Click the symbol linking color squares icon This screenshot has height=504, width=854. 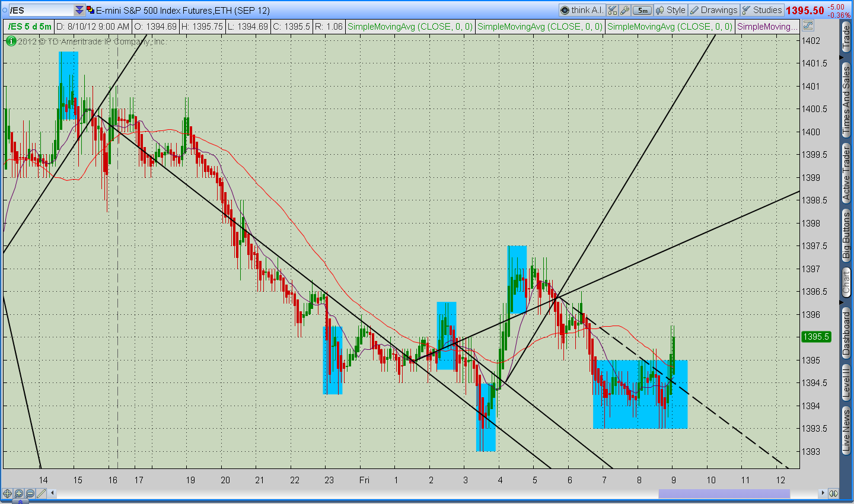pyautogui.click(x=90, y=10)
